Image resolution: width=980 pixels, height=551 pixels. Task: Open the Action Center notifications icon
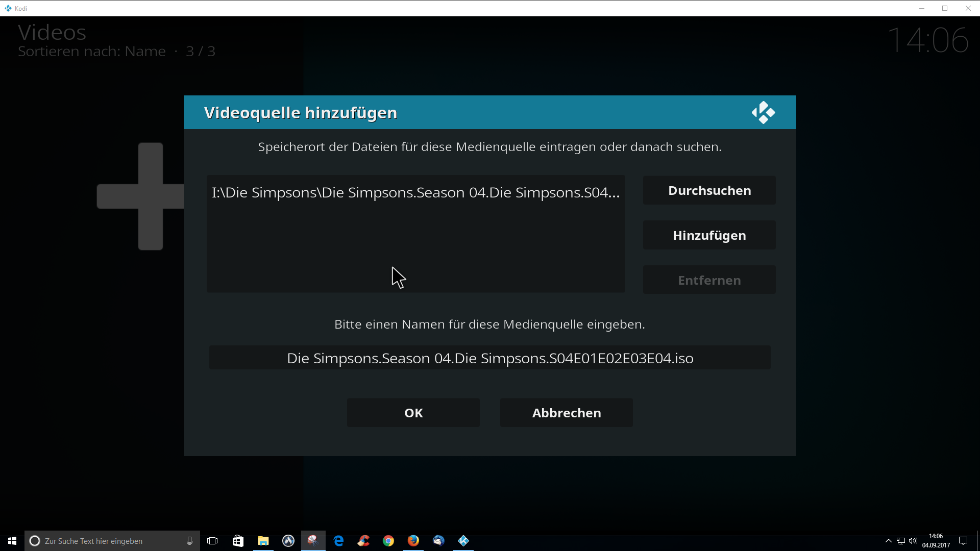tap(963, 541)
